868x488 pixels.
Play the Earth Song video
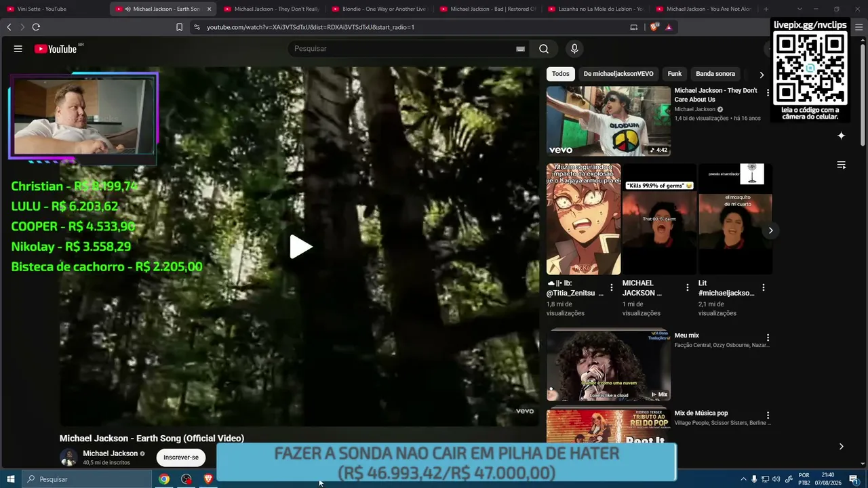click(300, 247)
